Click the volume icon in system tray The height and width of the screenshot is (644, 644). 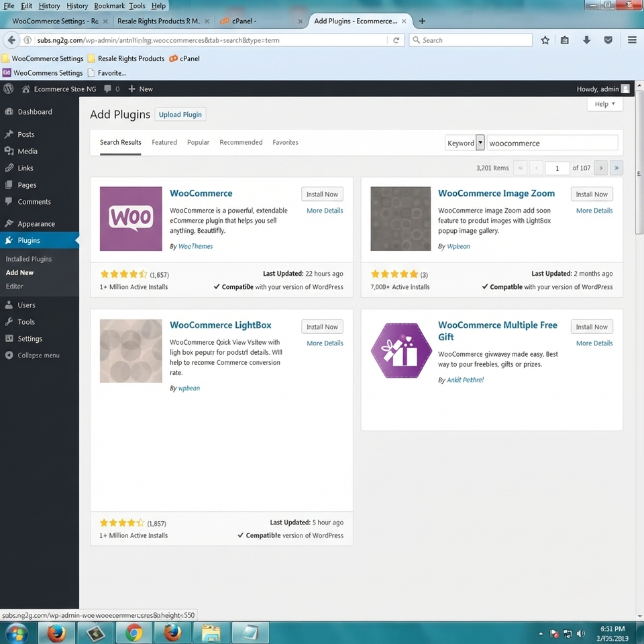tap(581, 634)
